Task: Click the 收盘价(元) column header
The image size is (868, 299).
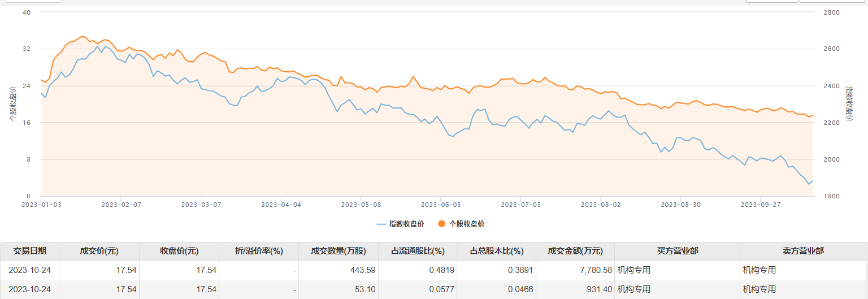Action: click(x=179, y=251)
